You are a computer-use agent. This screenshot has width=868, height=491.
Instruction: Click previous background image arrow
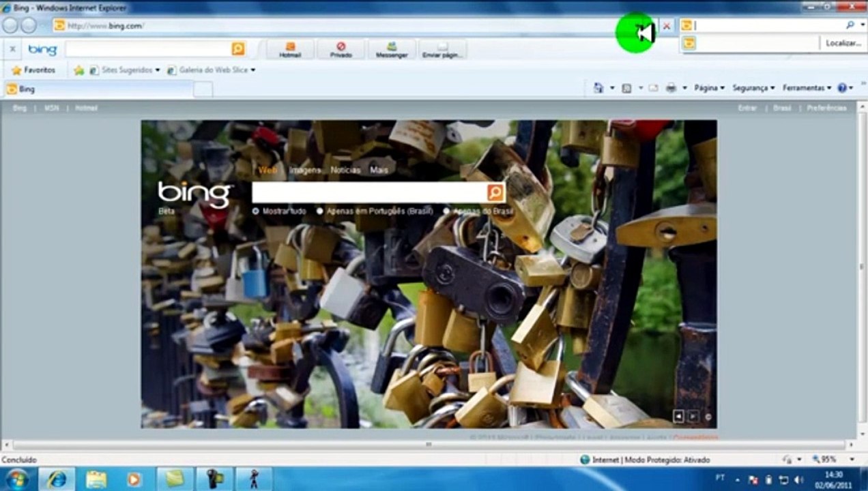tap(678, 416)
